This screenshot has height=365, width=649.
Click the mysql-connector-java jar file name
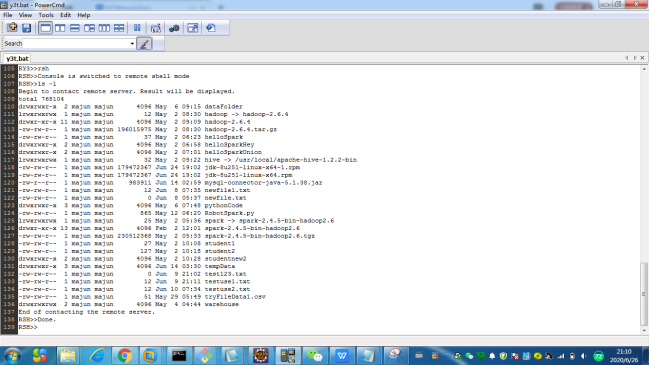click(263, 183)
